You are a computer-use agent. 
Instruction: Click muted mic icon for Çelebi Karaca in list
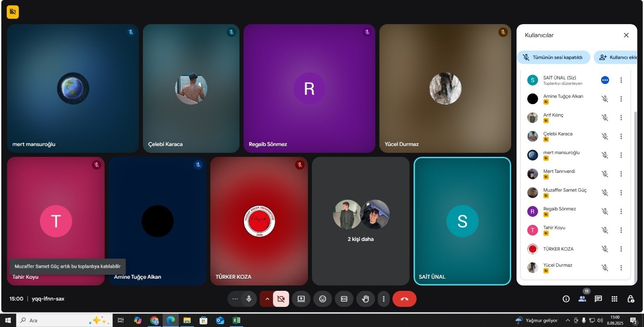pyautogui.click(x=605, y=136)
